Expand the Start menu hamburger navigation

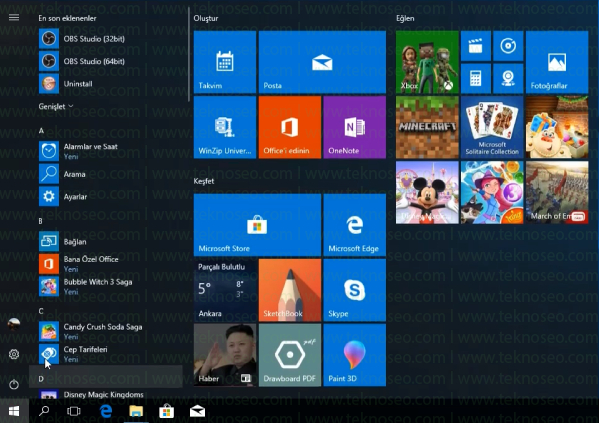(14, 17)
